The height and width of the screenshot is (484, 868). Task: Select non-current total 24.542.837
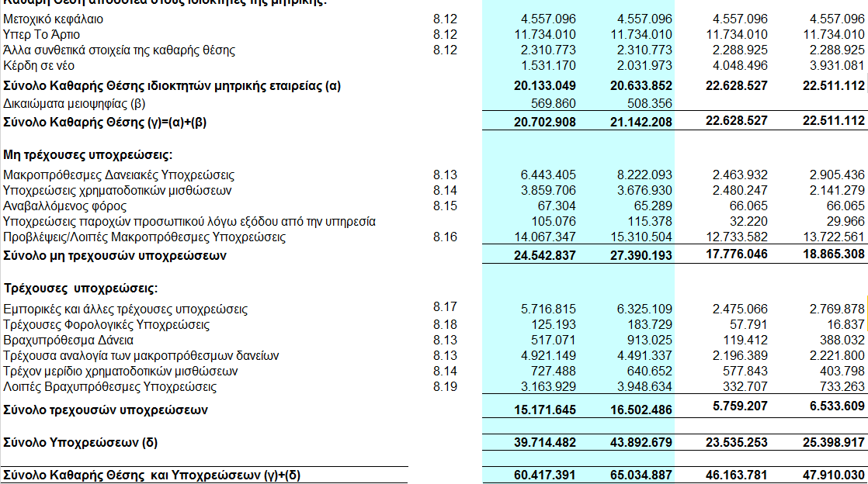click(x=545, y=255)
